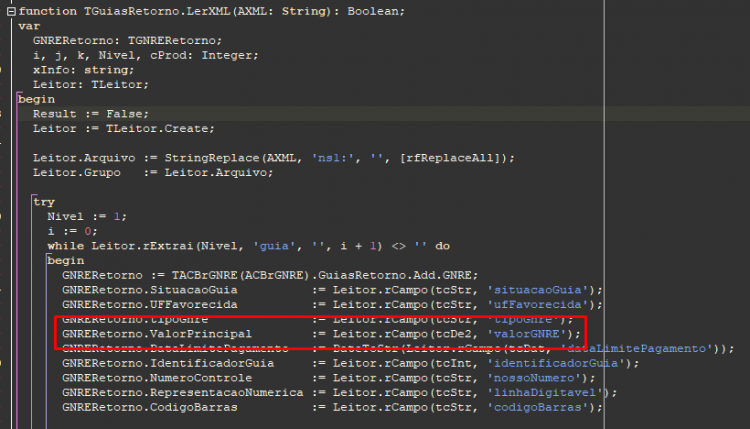Click the 'Nivel := 1;' line

pyautogui.click(x=87, y=217)
